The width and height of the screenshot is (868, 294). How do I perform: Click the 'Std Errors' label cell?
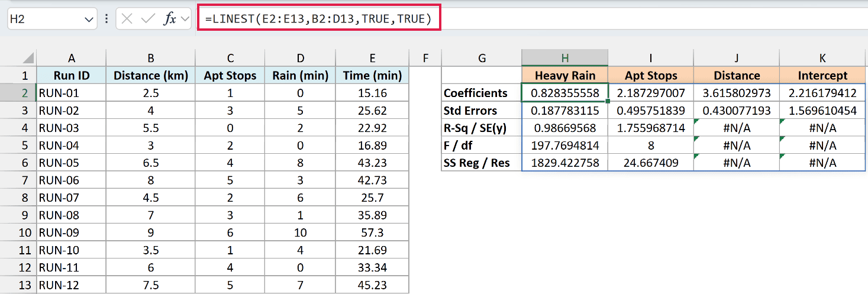pos(482,110)
